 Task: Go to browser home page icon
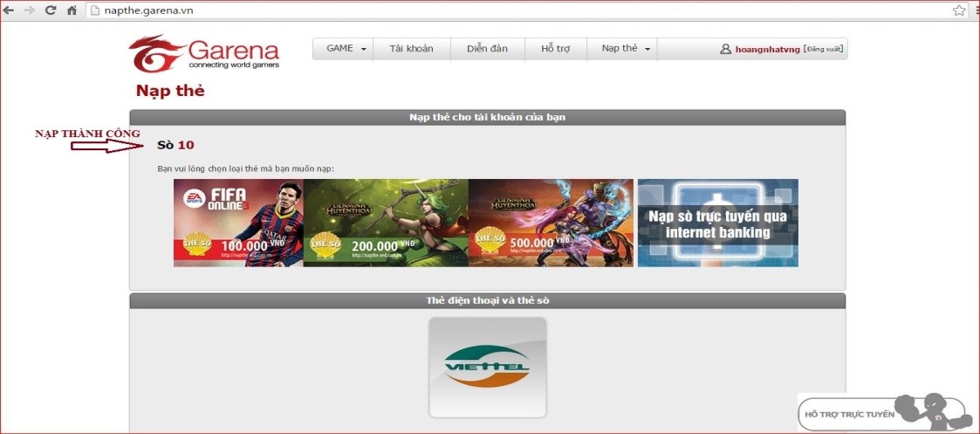coord(72,10)
